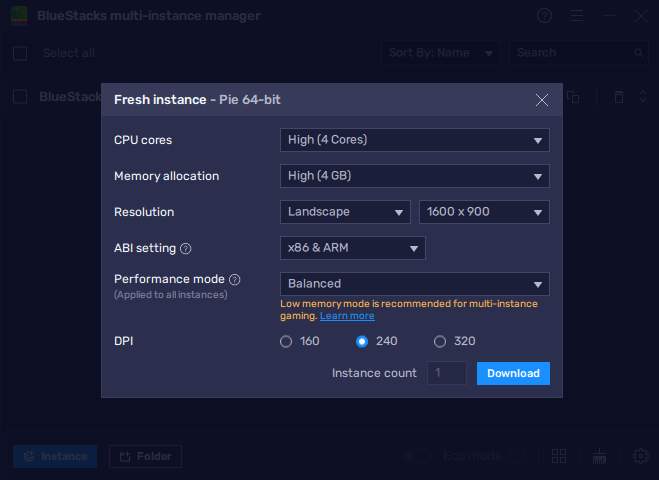The image size is (659, 480).
Task: Click the arrange instances grid icon
Action: tap(559, 456)
